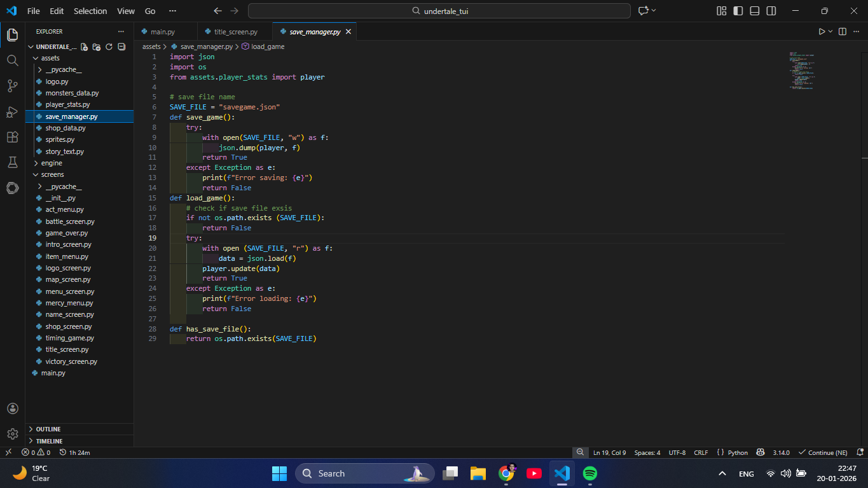Click Spaces: 4 indentation setting
Screen dimensions: 868x488
click(x=647, y=452)
